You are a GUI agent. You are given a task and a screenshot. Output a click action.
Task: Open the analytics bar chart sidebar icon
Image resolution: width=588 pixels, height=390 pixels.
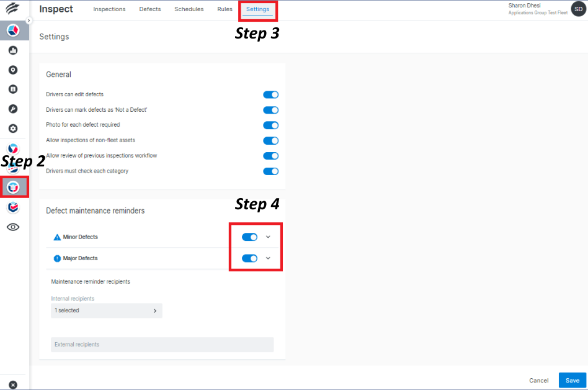[13, 50]
